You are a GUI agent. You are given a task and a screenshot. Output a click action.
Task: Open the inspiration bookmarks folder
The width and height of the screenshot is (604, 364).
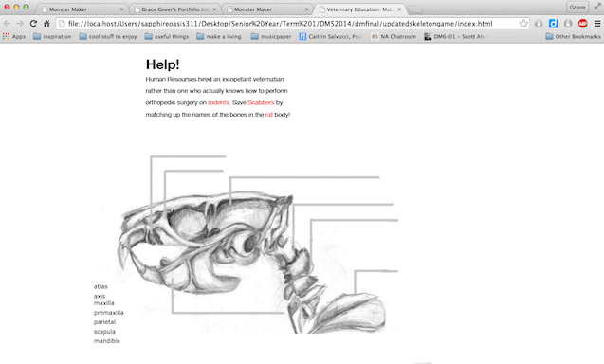point(52,36)
